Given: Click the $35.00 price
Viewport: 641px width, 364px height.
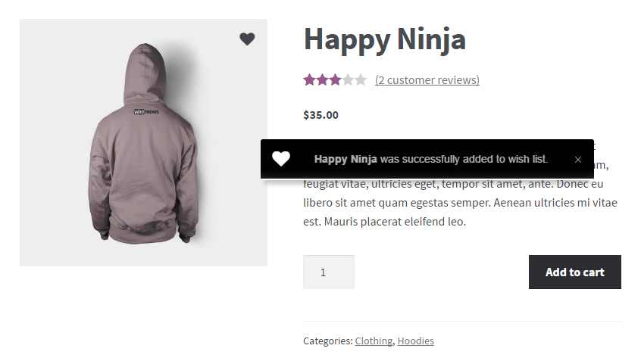Looking at the screenshot, I should click(320, 115).
